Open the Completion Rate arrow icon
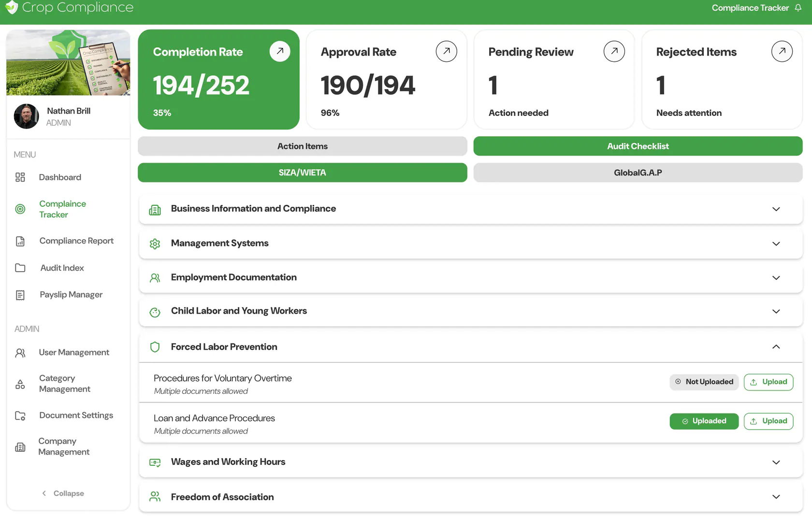812x518 pixels. point(280,51)
